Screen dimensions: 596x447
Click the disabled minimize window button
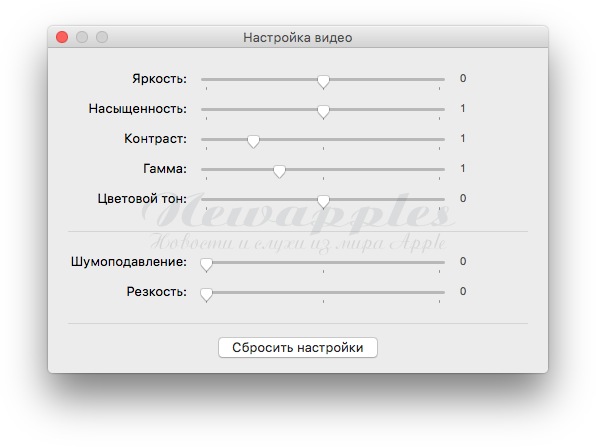pos(82,37)
